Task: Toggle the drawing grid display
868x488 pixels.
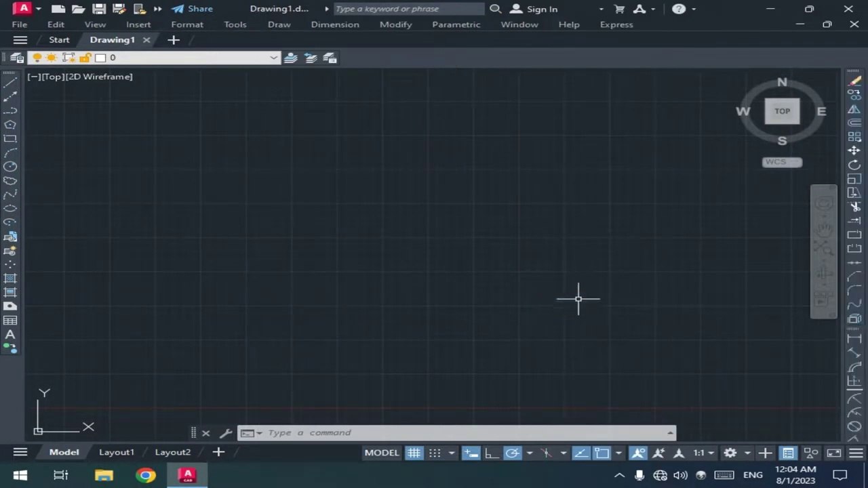Action: (414, 453)
